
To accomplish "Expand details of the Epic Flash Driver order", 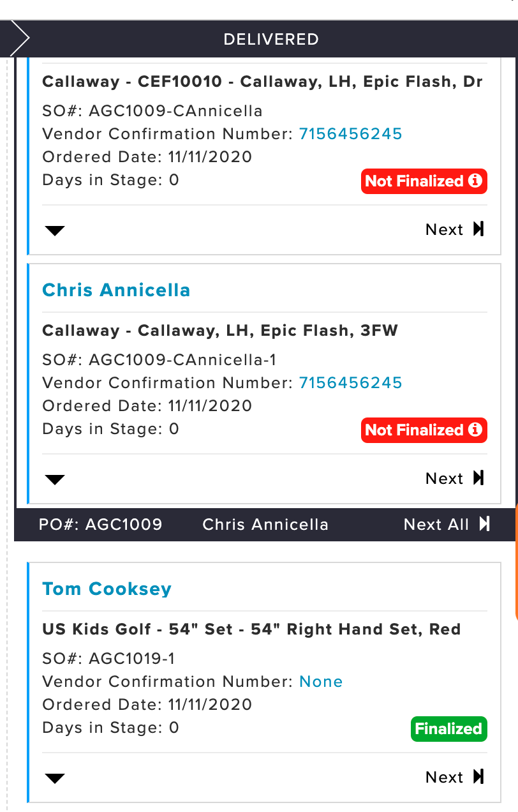I will pyautogui.click(x=56, y=230).
